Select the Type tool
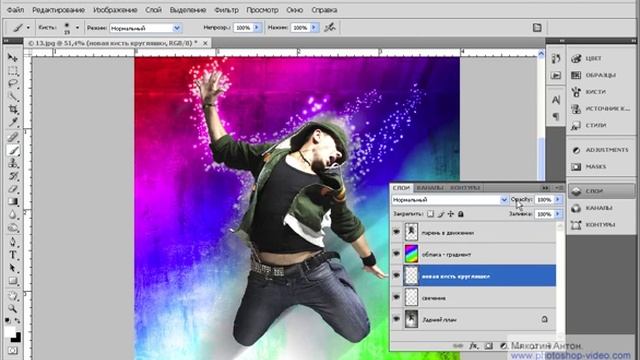Viewport: 640px width, 360px height. click(13, 255)
